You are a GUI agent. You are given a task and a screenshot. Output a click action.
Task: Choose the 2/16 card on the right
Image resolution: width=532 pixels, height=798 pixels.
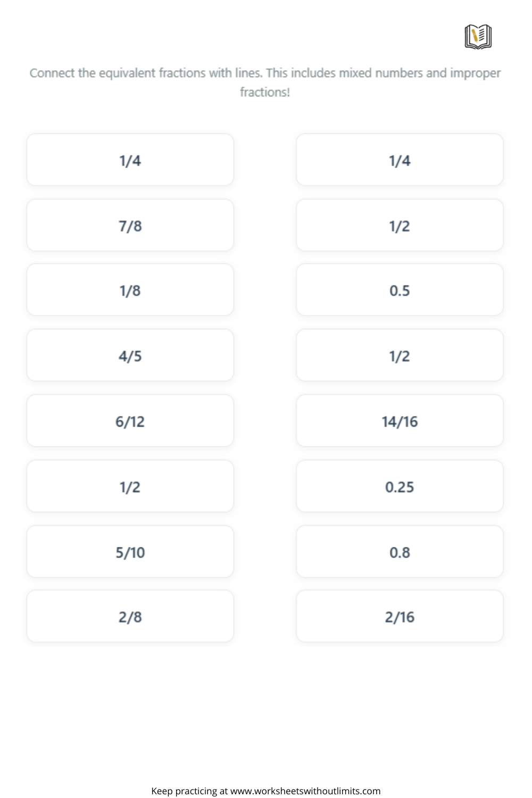400,617
